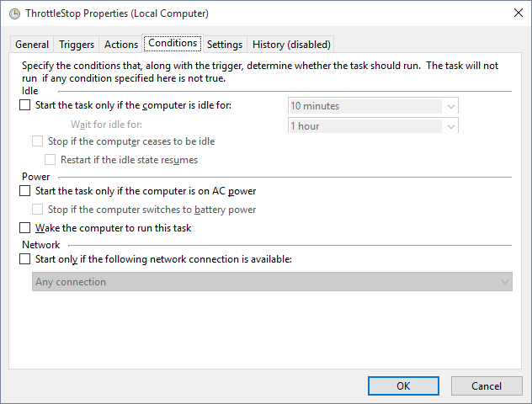This screenshot has height=404, width=532.
Task: Enable the network connection availability checkbox
Action: [x=24, y=259]
